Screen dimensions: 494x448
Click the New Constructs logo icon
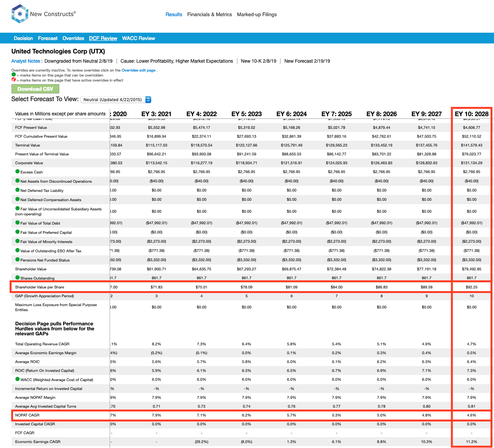coord(20,14)
